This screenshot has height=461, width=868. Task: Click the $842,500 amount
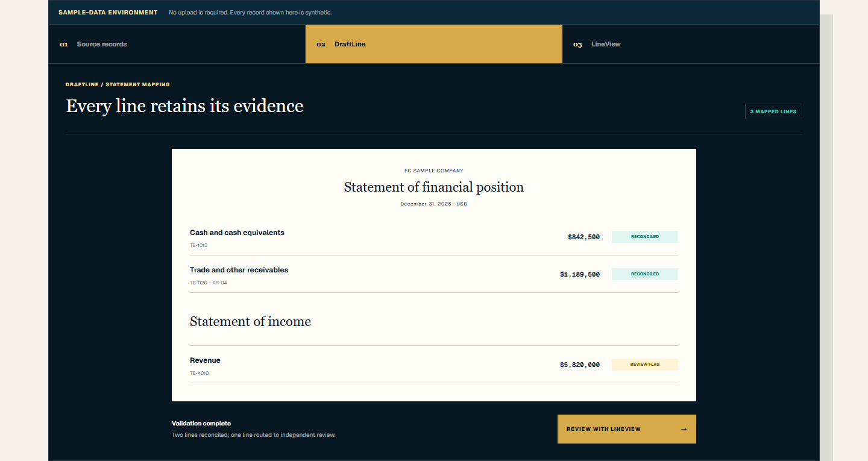(583, 237)
